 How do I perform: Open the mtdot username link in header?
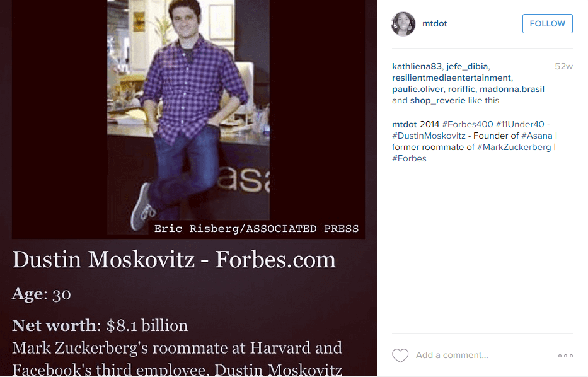(x=434, y=24)
